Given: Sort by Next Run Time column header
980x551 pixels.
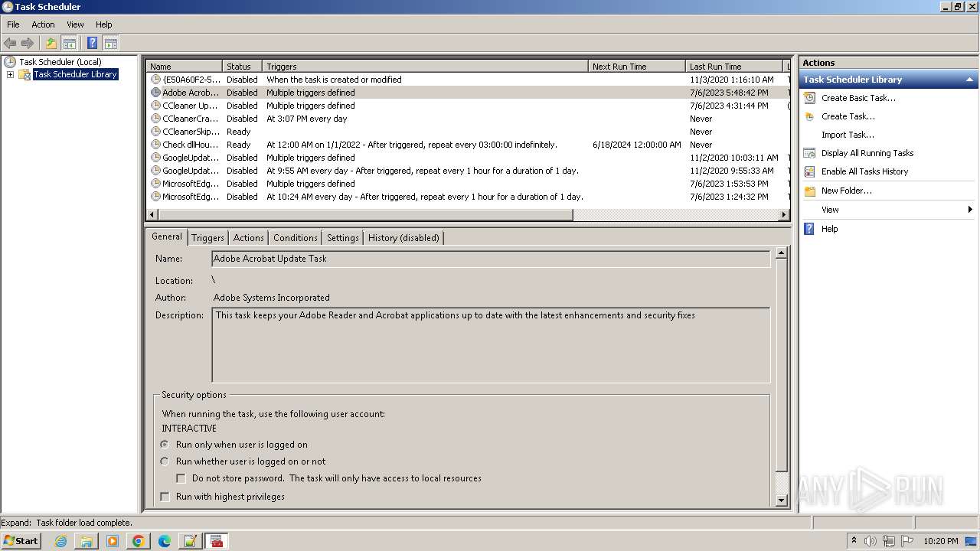Looking at the screenshot, I should 637,67.
